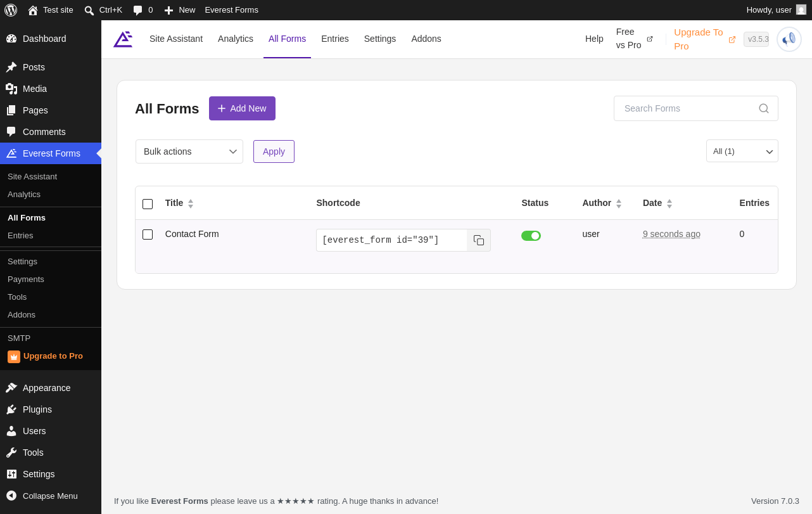
Task: Switch to the Analytics tab in header
Action: 236,39
